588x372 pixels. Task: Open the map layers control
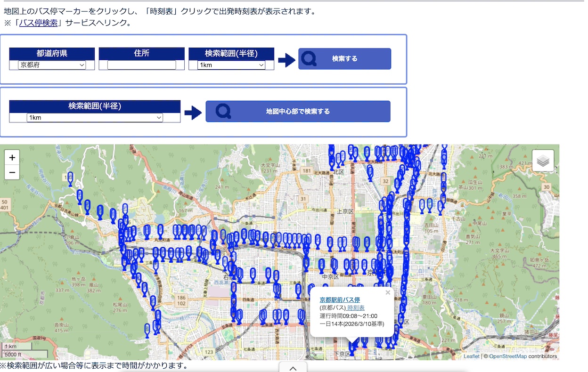pos(543,161)
